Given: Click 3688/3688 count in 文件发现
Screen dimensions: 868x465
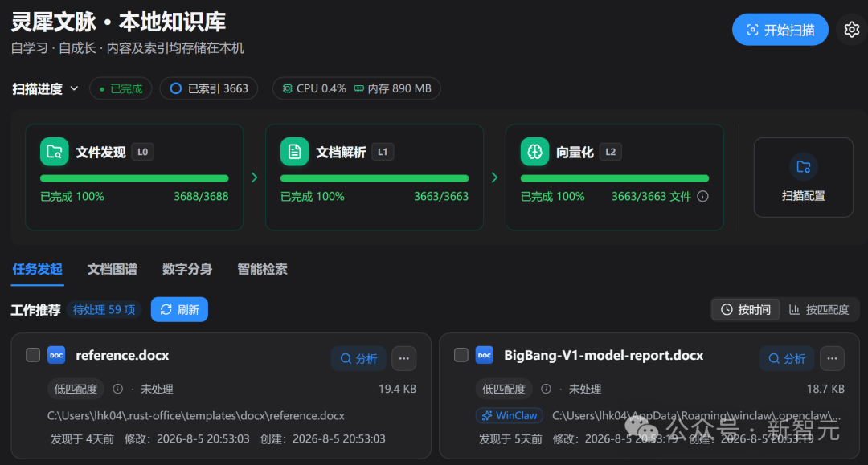Looking at the screenshot, I should tap(201, 196).
